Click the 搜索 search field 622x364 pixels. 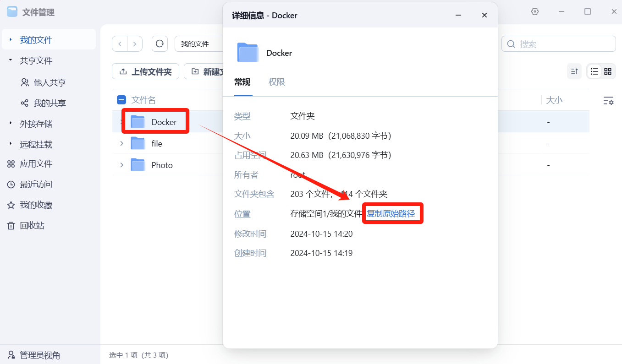click(x=564, y=44)
